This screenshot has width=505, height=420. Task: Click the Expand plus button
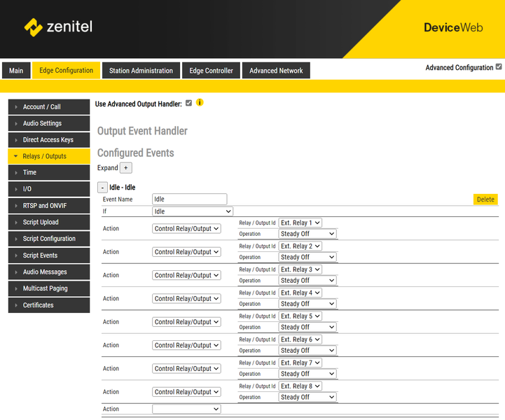tap(126, 168)
